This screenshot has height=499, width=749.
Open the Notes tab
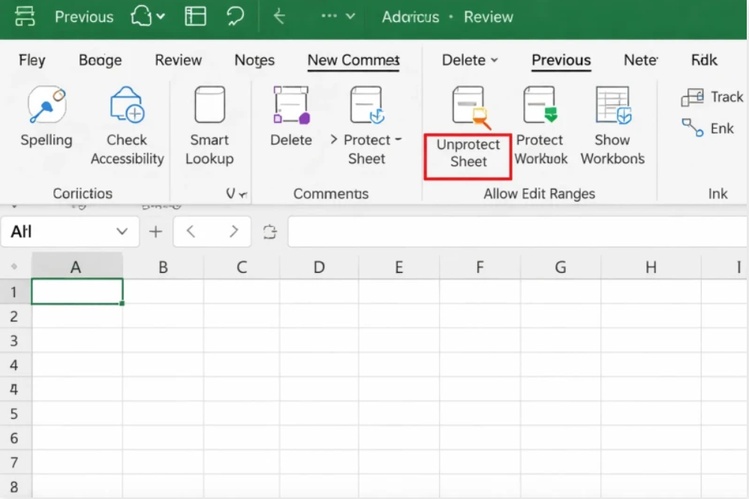point(255,60)
